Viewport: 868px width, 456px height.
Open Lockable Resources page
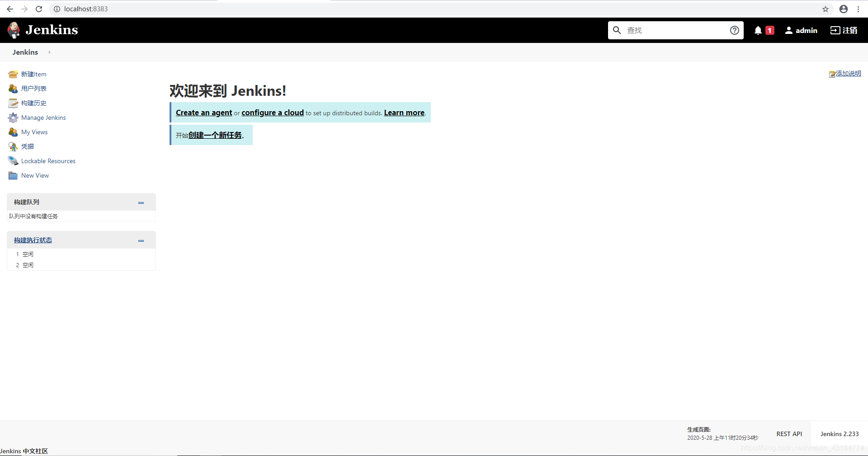click(x=48, y=161)
